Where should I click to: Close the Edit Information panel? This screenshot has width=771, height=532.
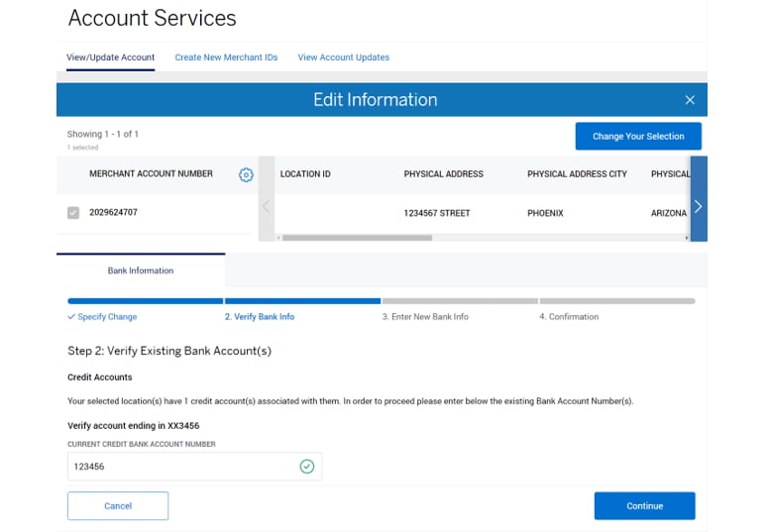[690, 100]
